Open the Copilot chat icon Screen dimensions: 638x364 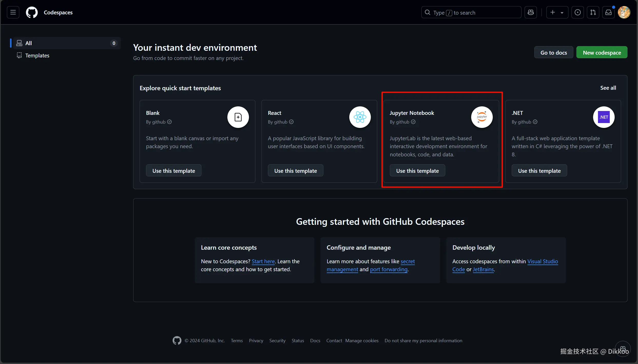tap(531, 12)
